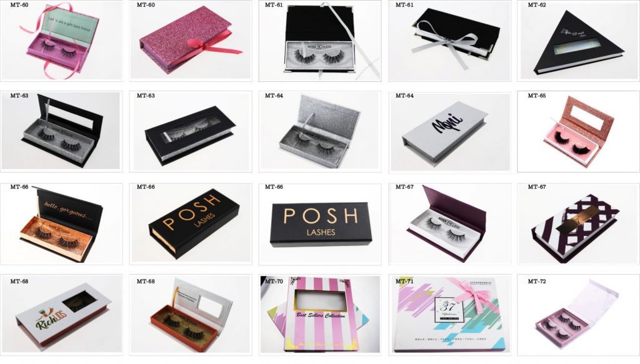Open the front-facing POSH LASHES box image
This screenshot has width=640, height=364.
[320, 224]
